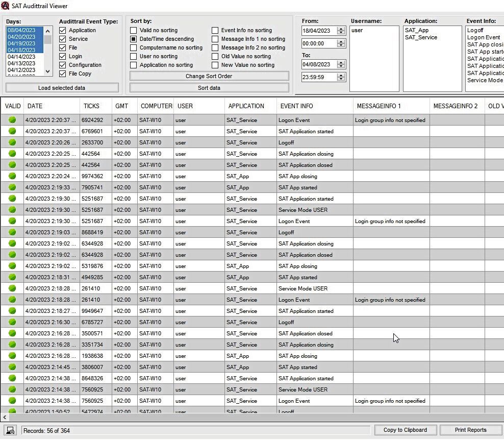Increment the From date using its up arrow
This screenshot has width=504, height=440.
(340, 28)
